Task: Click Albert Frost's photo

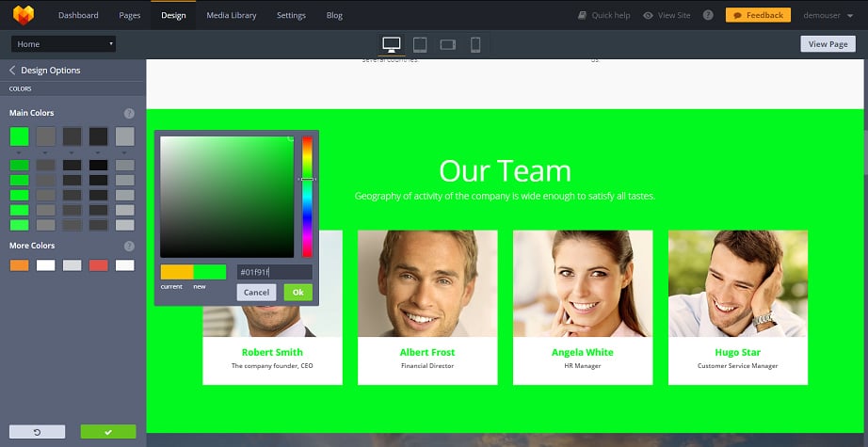Action: [427, 284]
